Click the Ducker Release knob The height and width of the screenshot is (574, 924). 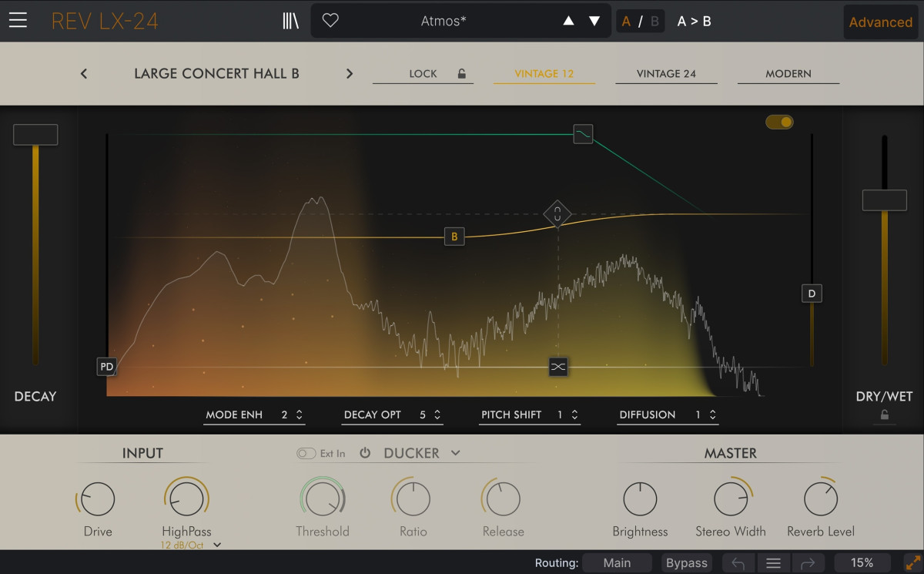[x=504, y=499]
